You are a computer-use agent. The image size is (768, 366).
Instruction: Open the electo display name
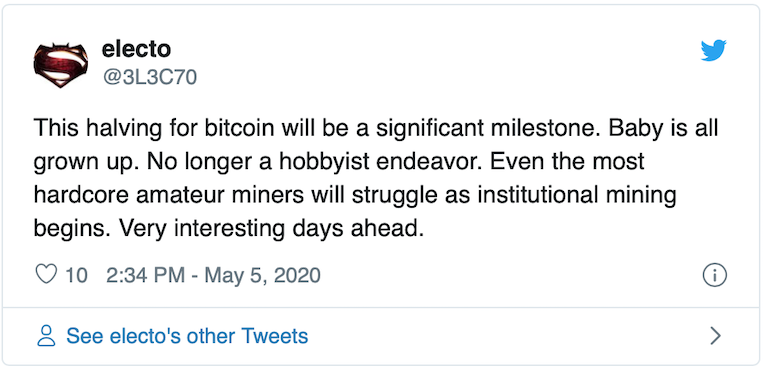tap(136, 49)
